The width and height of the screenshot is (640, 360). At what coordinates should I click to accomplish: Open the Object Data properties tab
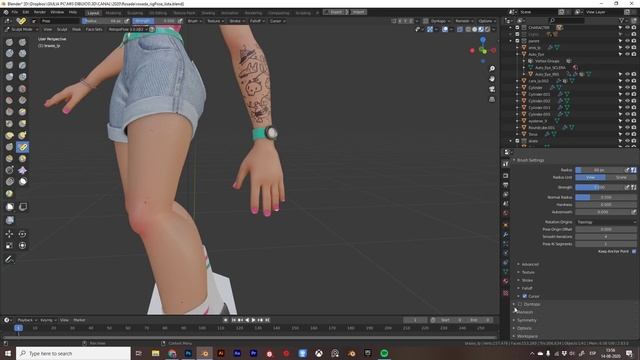coord(506,271)
